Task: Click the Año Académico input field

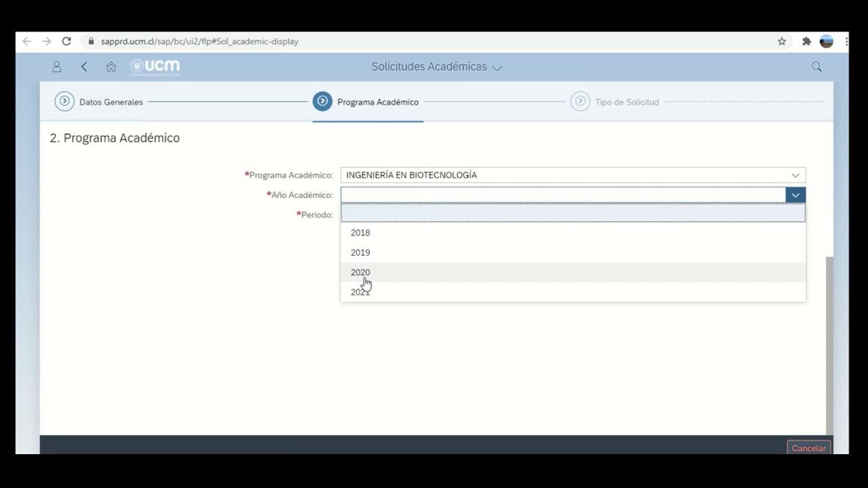Action: click(563, 195)
